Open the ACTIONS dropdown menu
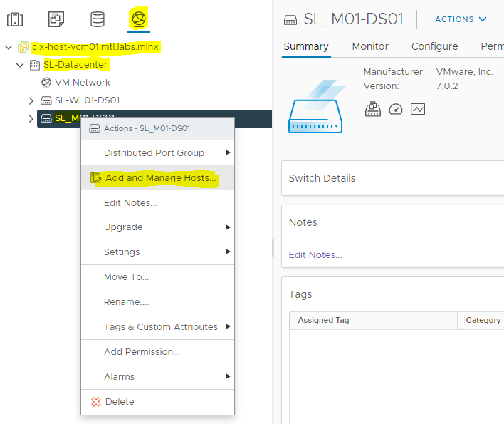Viewport: 504px width, 424px height. pyautogui.click(x=461, y=19)
